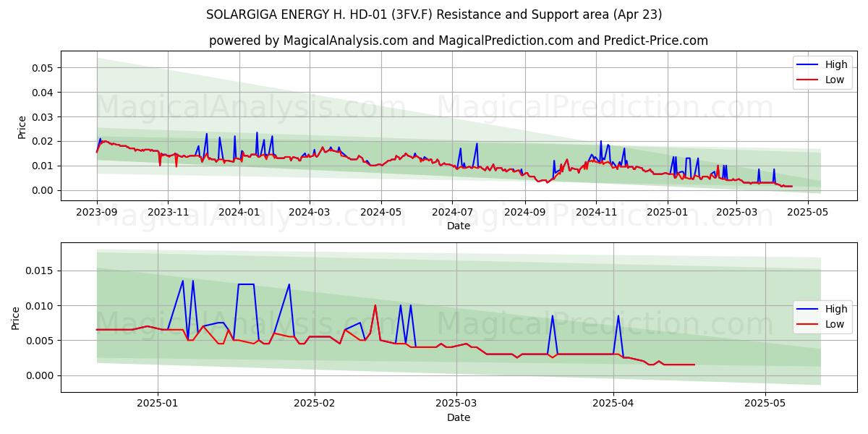
Task: Click the lower chart's Date axis label
Action: [x=459, y=417]
